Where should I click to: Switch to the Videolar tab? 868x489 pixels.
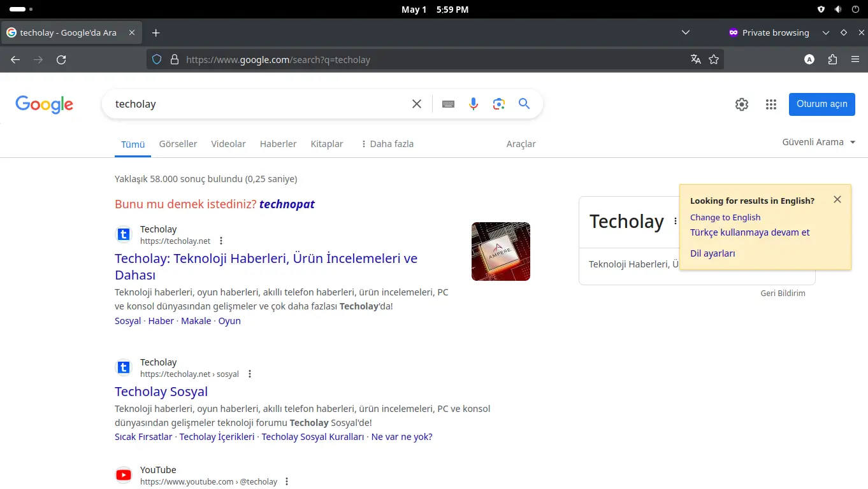tap(228, 144)
